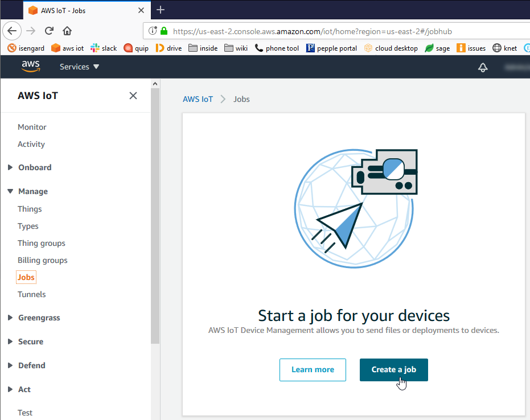The width and height of the screenshot is (530, 420).
Task: Click the "Start a job for your devices" heading
Action: click(x=354, y=316)
